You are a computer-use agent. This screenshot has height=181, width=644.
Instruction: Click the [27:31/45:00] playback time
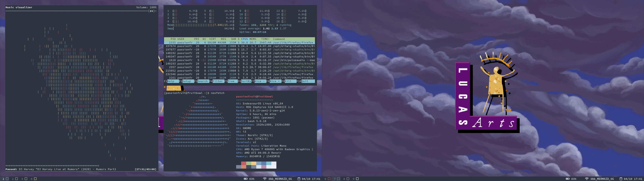[x=146, y=169]
